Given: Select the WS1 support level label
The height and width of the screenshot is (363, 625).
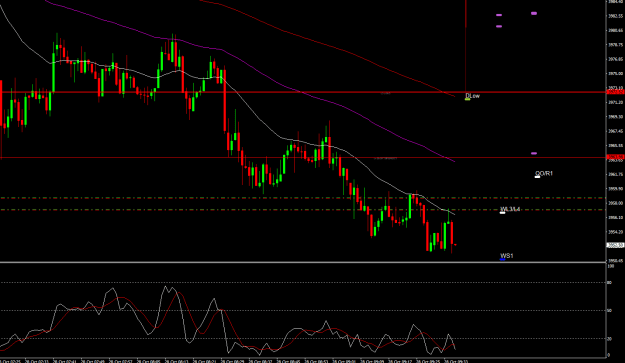Looking at the screenshot, I should coord(507,256).
